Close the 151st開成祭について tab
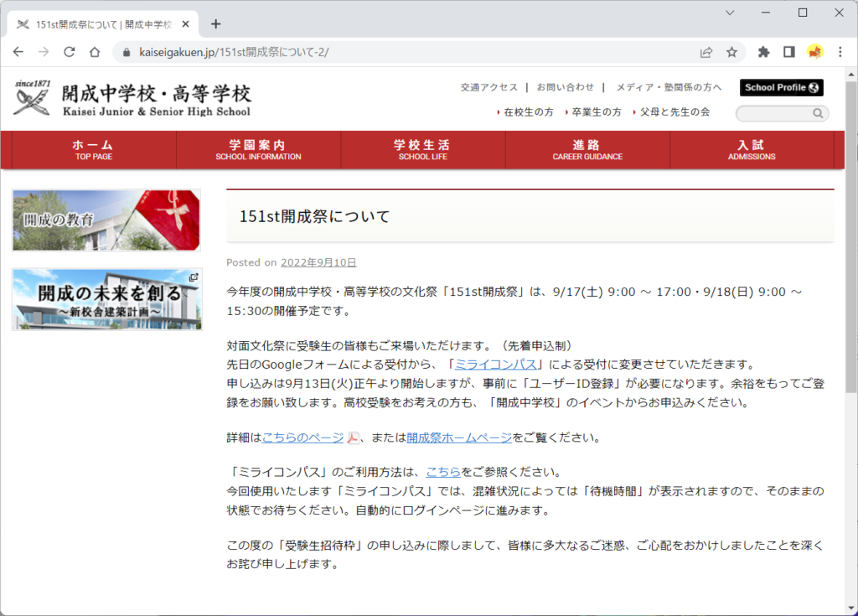The image size is (858, 616). 185,24
